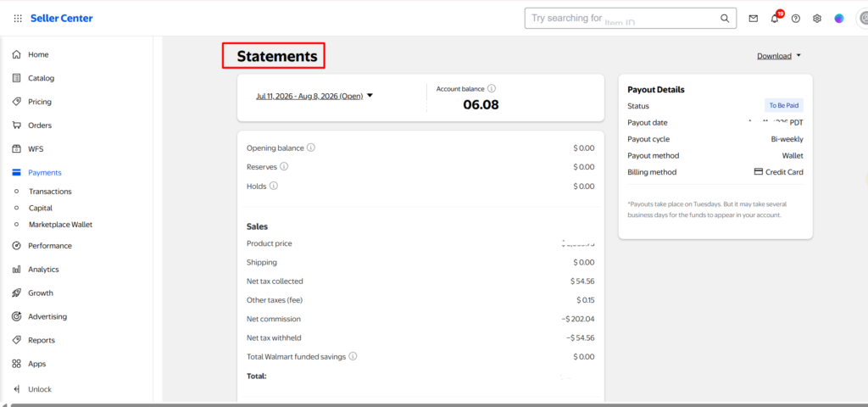Click the Advertising target icon
Viewport: 868px width, 407px height.
point(17,316)
